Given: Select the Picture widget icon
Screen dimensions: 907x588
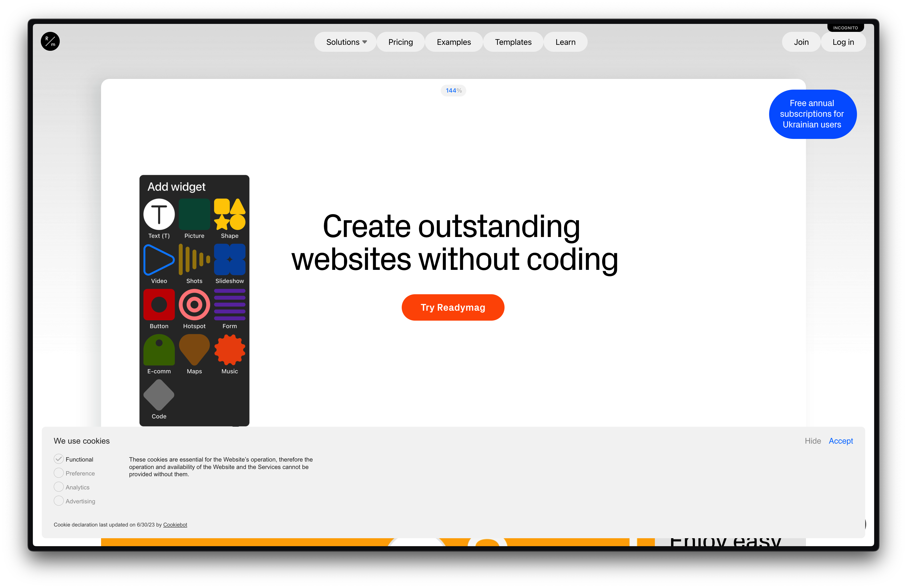Looking at the screenshot, I should point(194,214).
